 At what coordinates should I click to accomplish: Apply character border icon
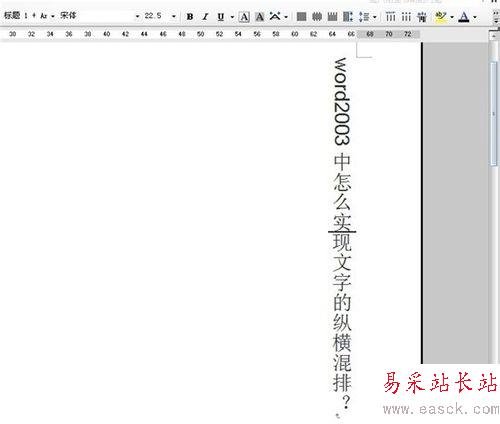[x=244, y=16]
